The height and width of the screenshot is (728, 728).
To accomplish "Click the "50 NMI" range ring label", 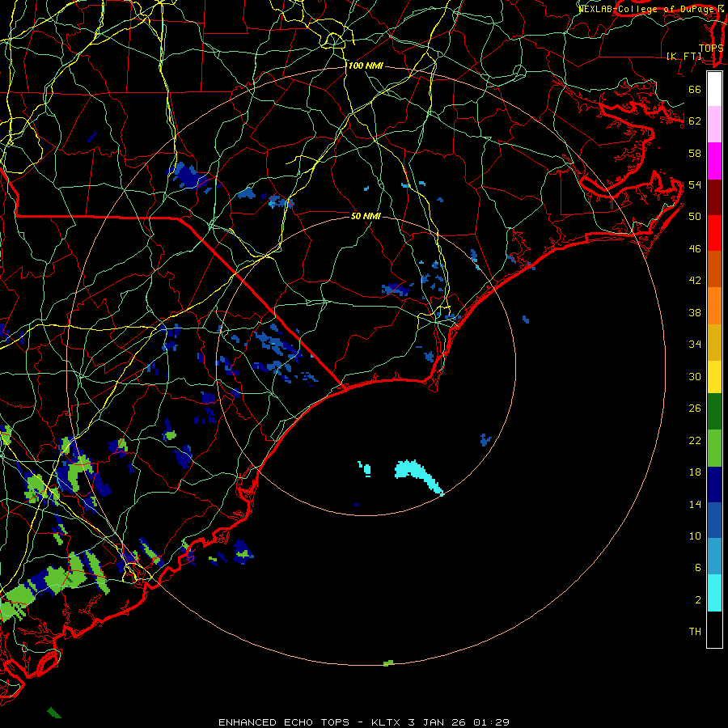I will coord(366,216).
